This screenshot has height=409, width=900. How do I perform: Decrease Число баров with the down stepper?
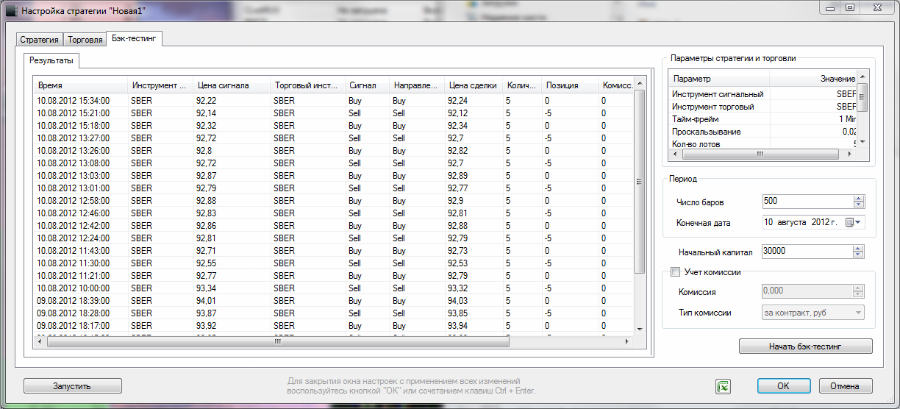(x=859, y=205)
